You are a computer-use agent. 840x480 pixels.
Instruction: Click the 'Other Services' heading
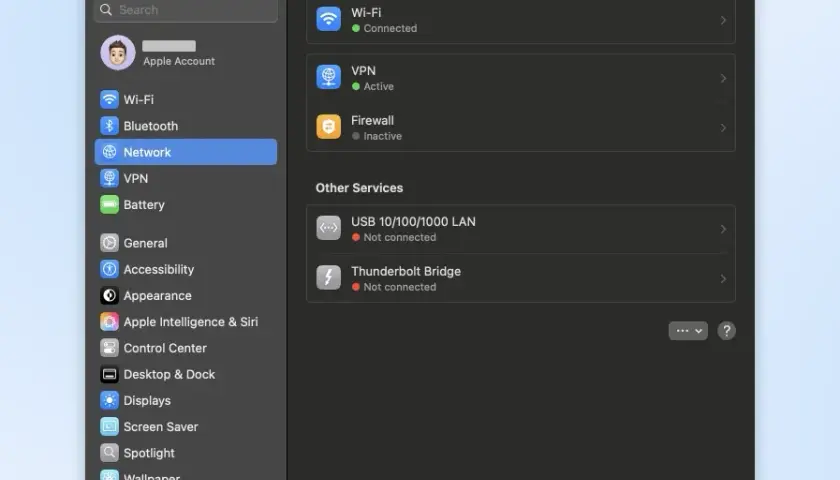click(x=359, y=188)
